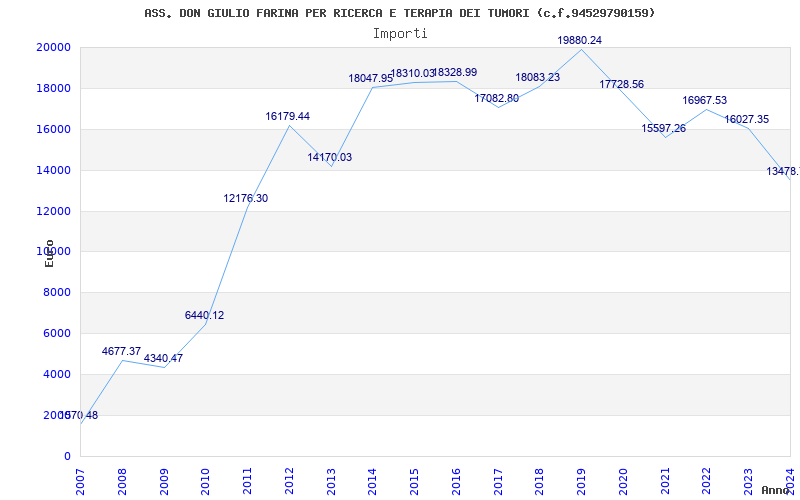The image size is (800, 500).
Task: Click x-axis year 2009
Action: (x=164, y=482)
